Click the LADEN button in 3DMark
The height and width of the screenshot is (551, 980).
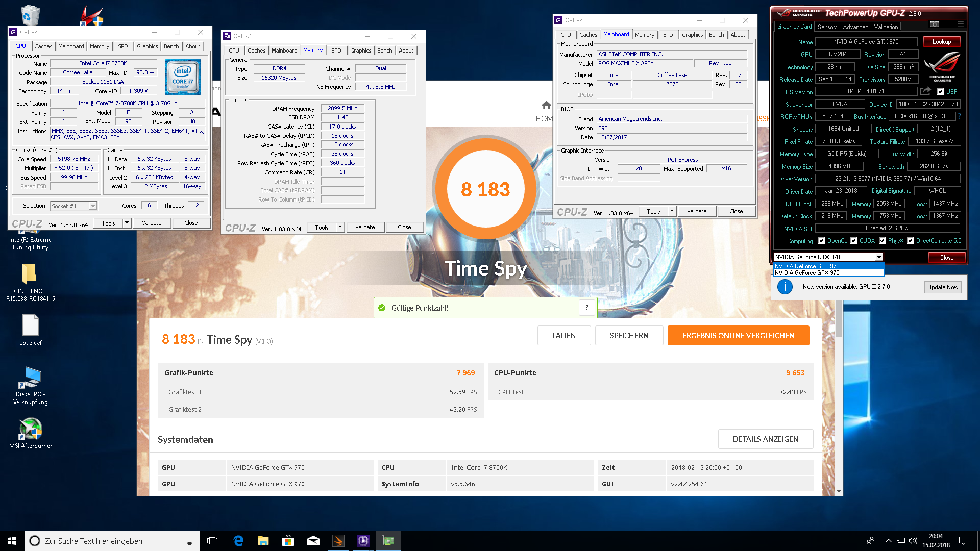[563, 336]
